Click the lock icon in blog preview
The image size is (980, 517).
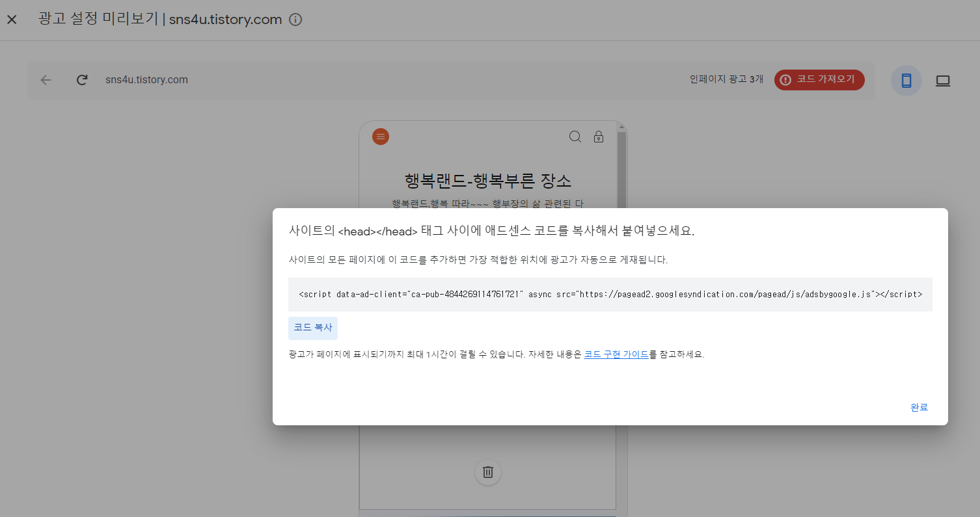pyautogui.click(x=599, y=137)
